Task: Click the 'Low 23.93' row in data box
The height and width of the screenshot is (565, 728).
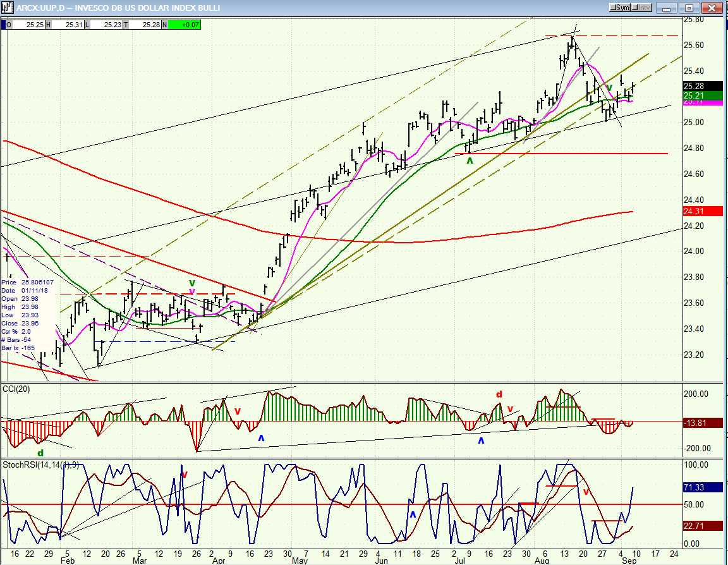Action: (20, 315)
